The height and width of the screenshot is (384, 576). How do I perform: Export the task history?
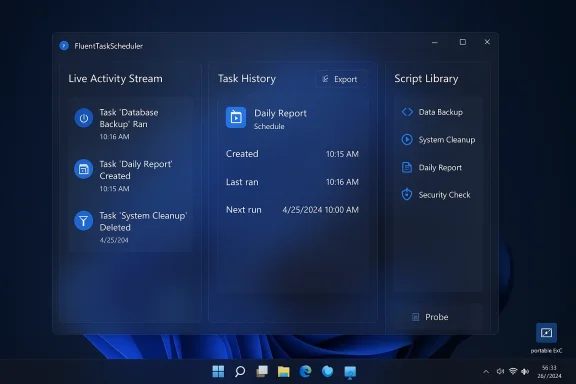pos(341,79)
